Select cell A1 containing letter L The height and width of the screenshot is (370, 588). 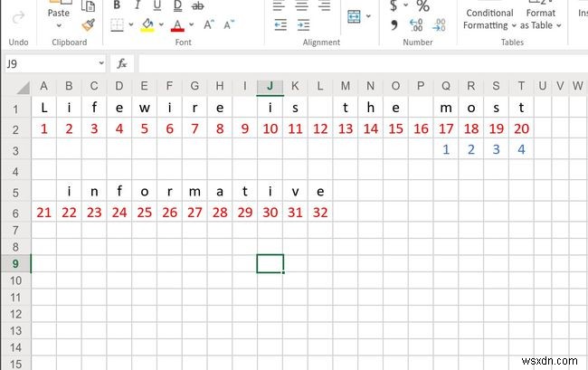point(44,108)
